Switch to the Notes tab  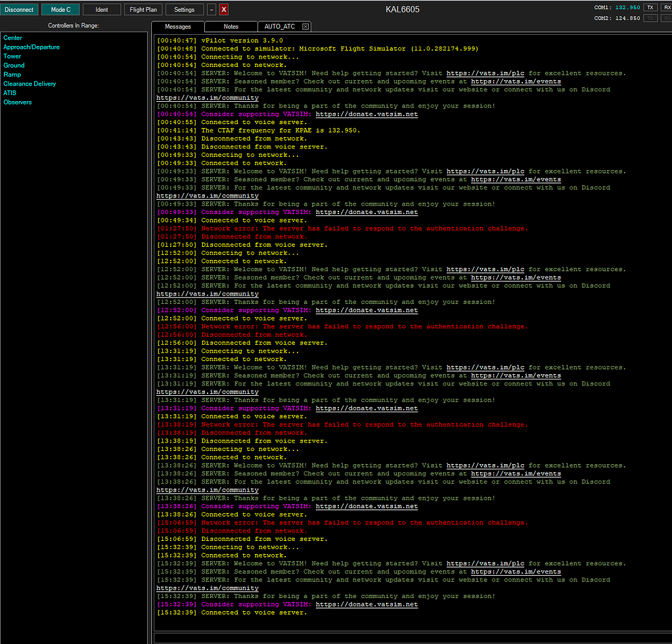click(231, 27)
